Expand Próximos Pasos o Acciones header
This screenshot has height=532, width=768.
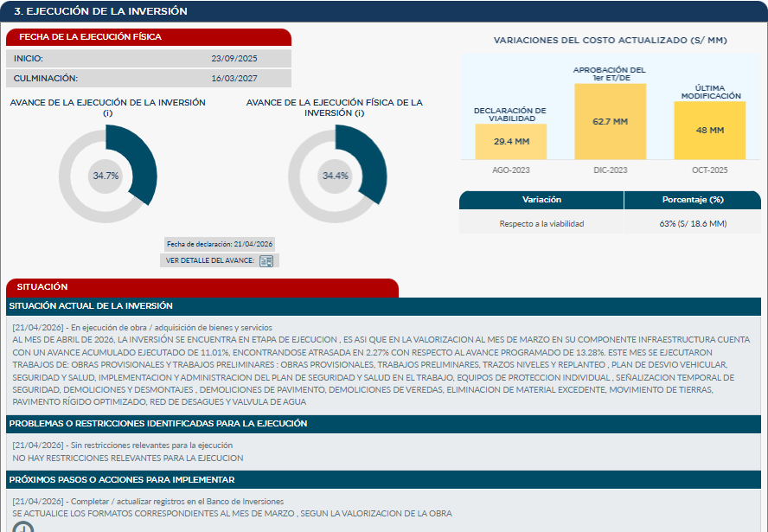(x=383, y=479)
